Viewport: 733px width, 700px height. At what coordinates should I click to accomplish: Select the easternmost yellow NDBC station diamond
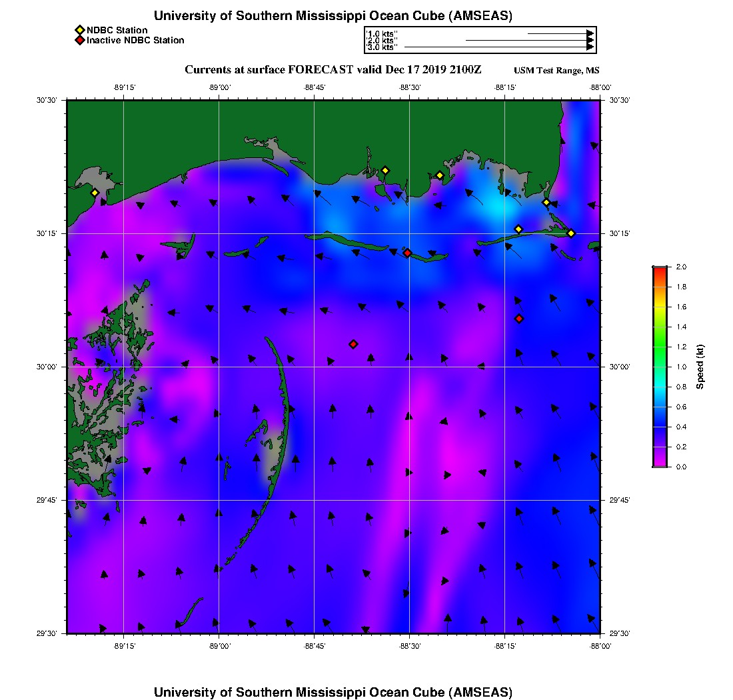(x=571, y=233)
